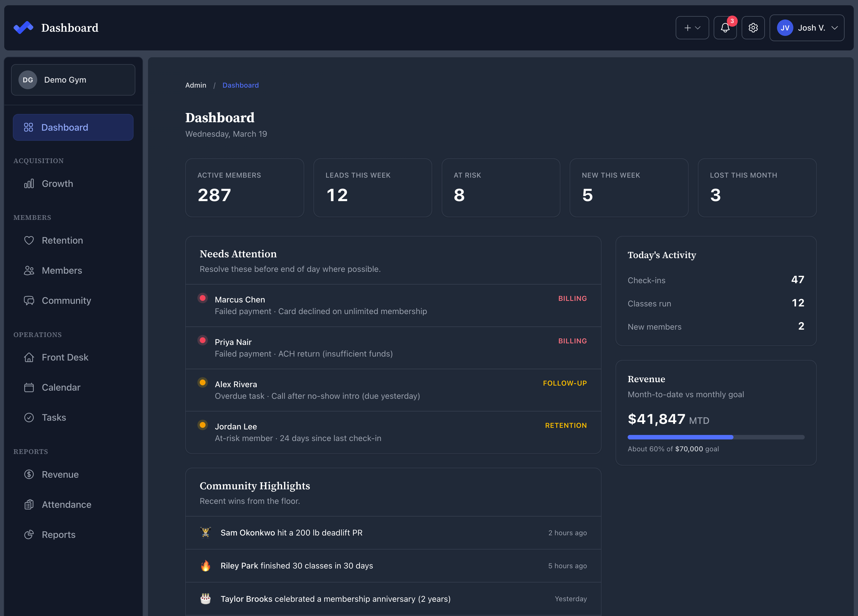Open the Calendar icon under Operations

(30, 387)
